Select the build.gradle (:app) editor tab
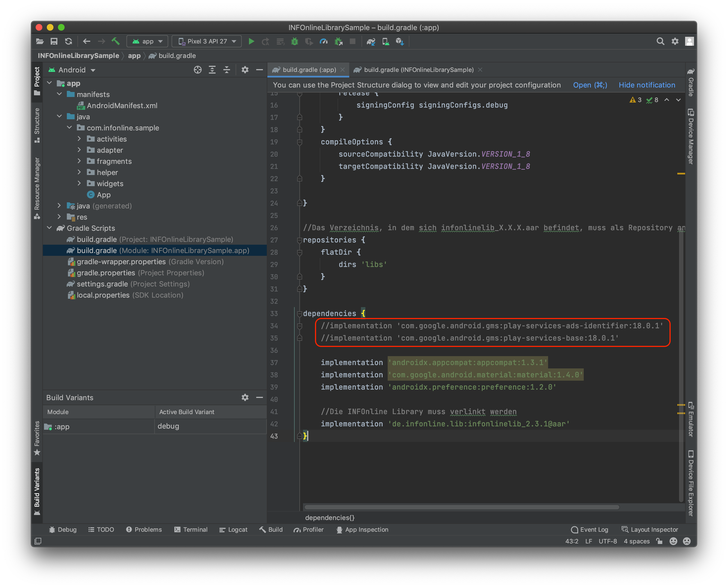The image size is (728, 588). 309,70
